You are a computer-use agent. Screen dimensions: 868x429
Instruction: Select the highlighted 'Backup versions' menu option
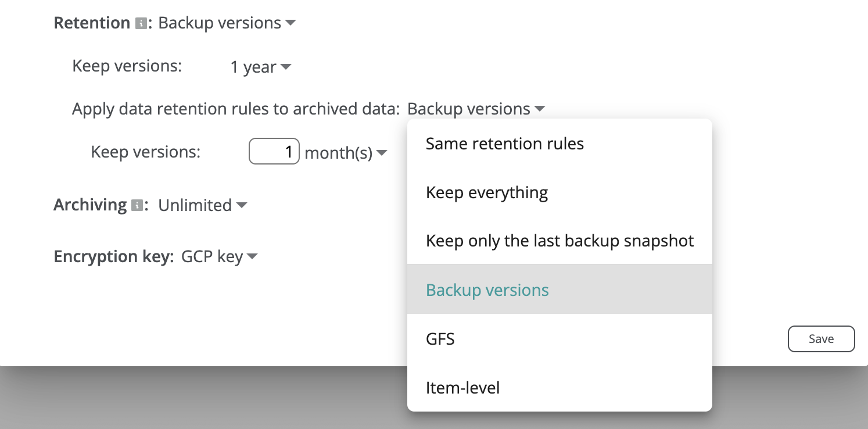487,290
